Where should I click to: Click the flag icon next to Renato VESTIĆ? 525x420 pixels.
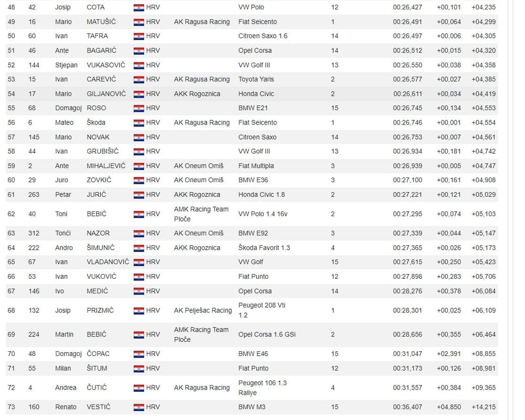(x=139, y=407)
